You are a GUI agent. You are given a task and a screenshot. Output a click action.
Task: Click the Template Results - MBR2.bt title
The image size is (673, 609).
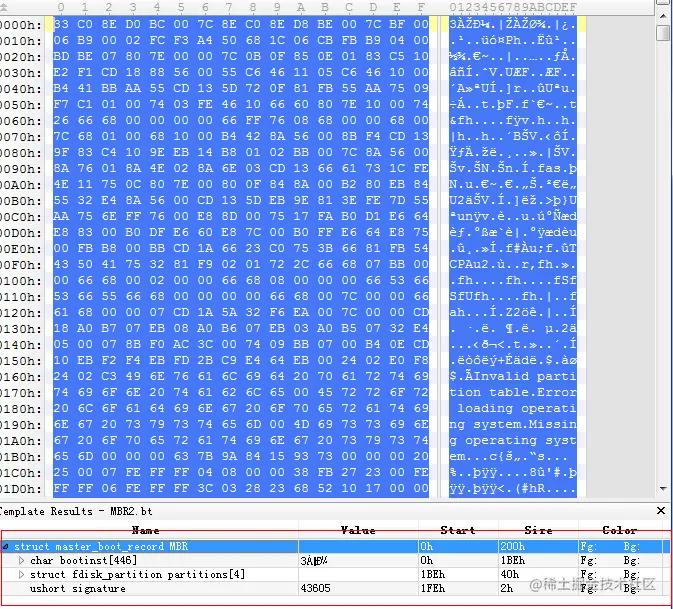tap(76, 511)
